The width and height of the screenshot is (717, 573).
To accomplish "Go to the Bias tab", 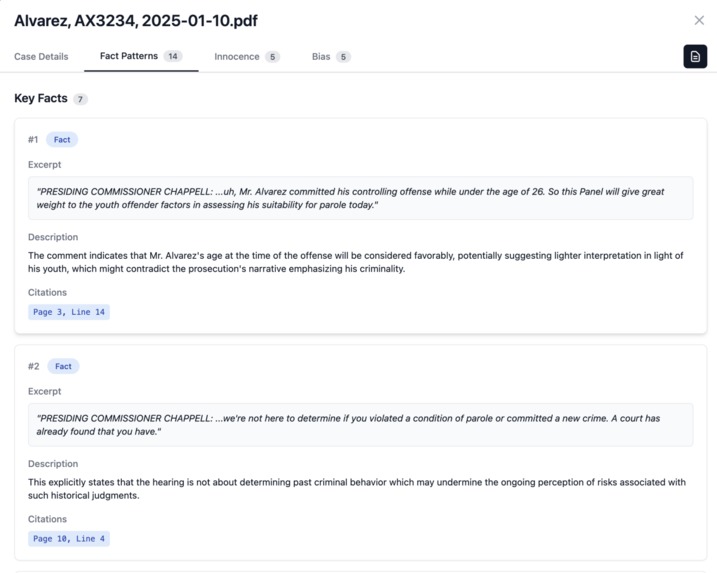I will [331, 57].
